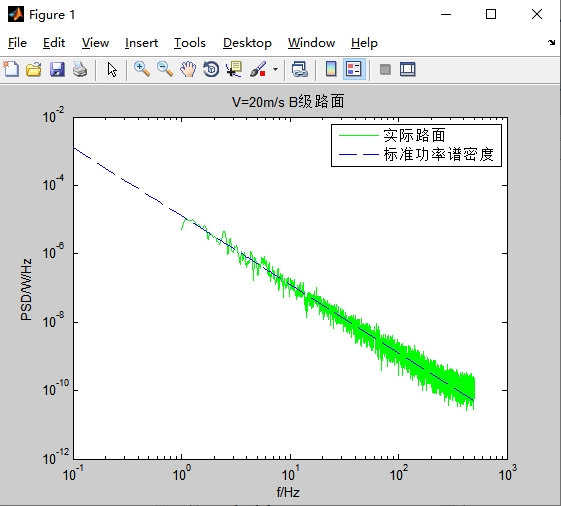Click the y-axis label "PSD/W/Hz"
561x506 pixels.
(26, 289)
